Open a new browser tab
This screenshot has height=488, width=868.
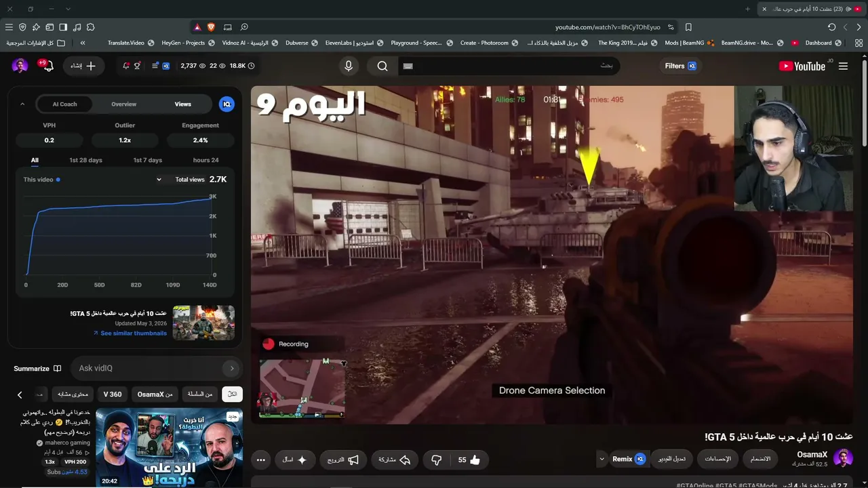pyautogui.click(x=748, y=9)
